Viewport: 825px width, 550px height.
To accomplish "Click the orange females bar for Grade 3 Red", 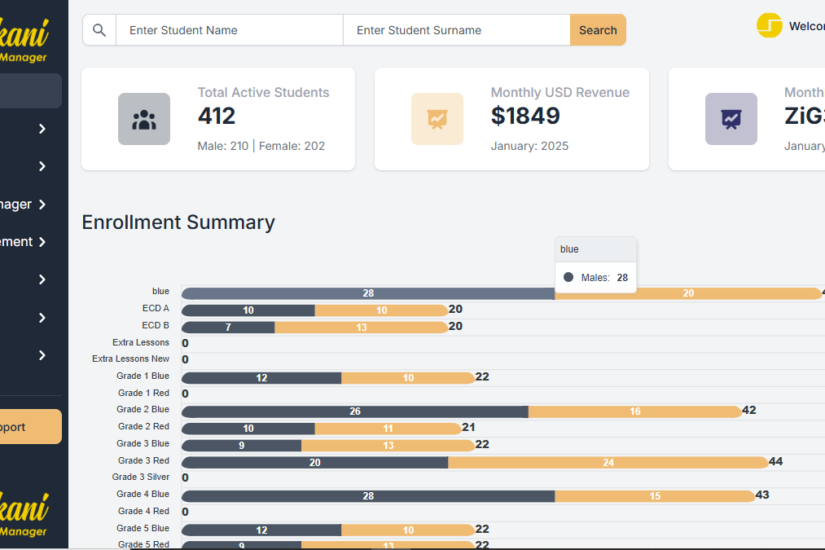I will [607, 462].
